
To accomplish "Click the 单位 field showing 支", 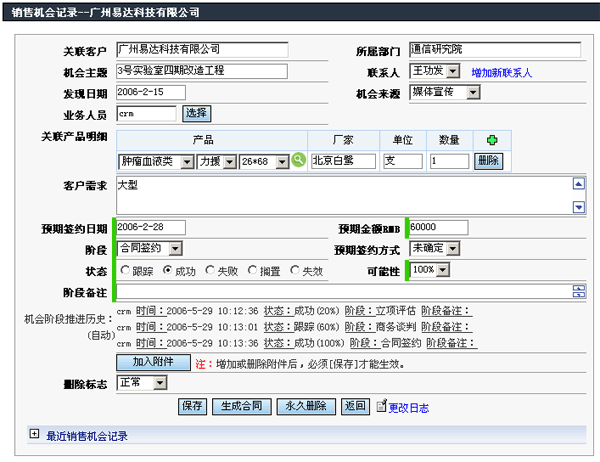I will (x=403, y=161).
